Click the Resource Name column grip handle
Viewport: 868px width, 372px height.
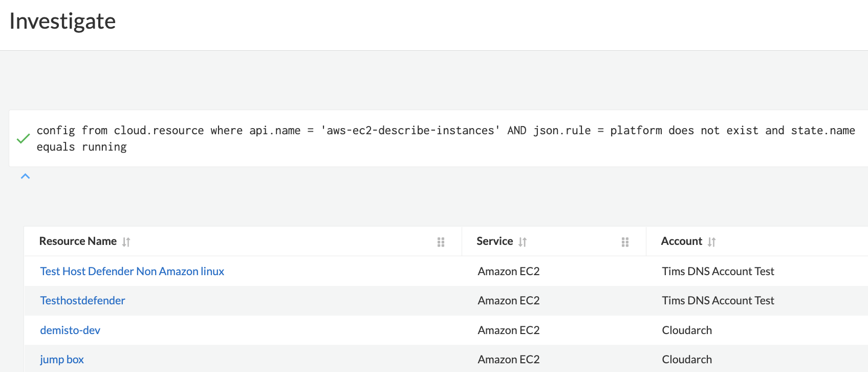(x=441, y=242)
